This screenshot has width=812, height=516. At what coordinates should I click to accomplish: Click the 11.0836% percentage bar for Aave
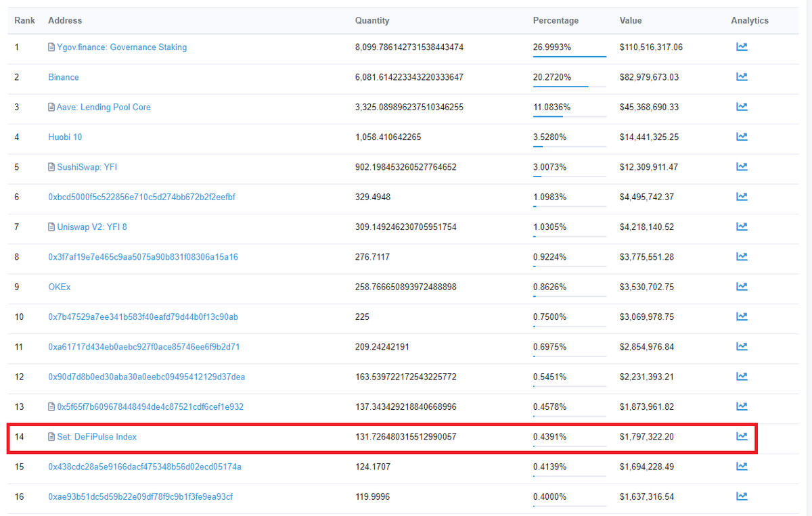click(x=570, y=116)
